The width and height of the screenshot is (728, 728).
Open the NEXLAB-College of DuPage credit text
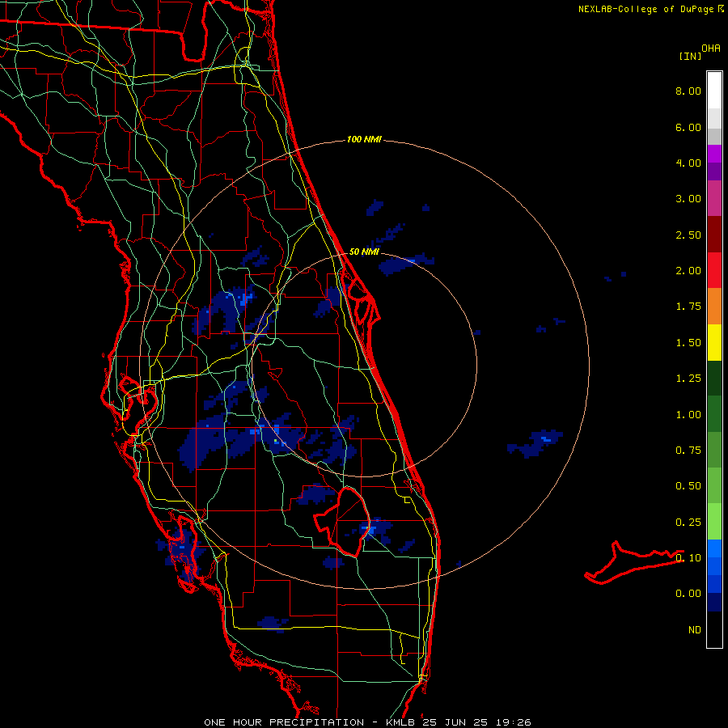651,9
